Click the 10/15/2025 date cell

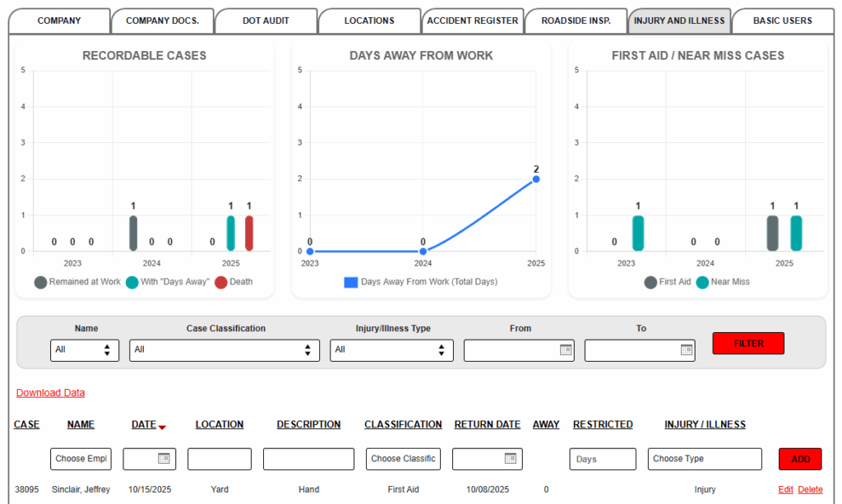(150, 489)
